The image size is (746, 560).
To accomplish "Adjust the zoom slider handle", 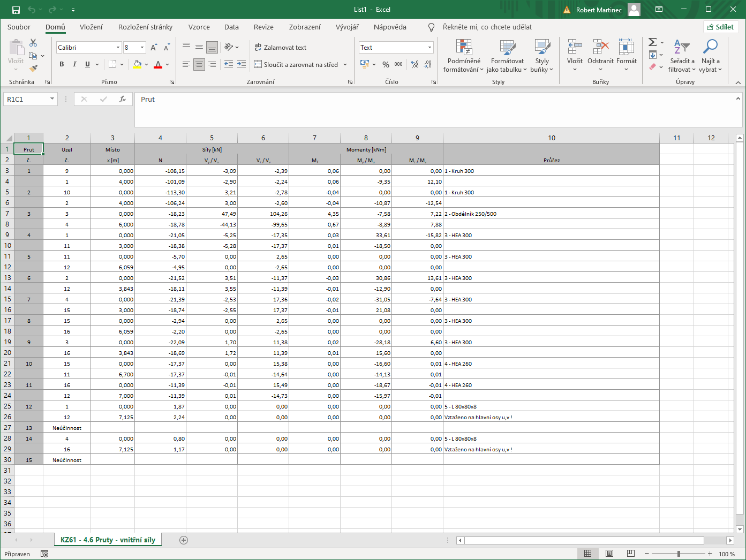I will pos(679,554).
